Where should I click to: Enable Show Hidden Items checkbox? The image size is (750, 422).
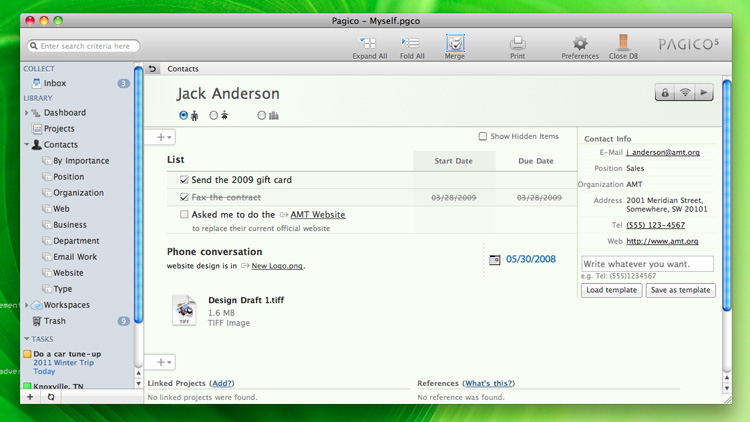483,136
